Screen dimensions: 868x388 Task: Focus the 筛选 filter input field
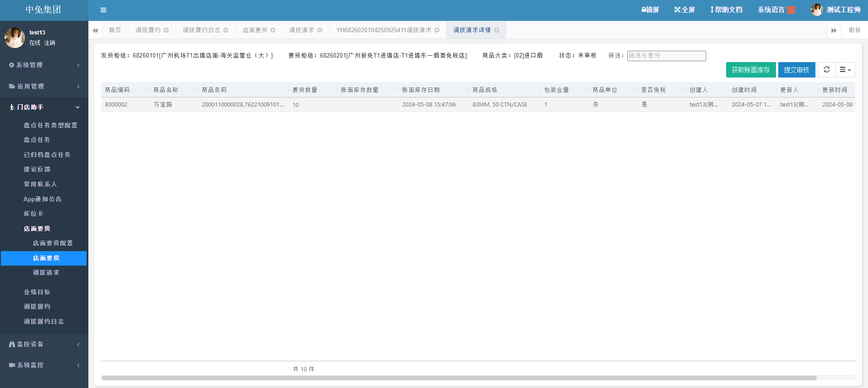tap(666, 56)
